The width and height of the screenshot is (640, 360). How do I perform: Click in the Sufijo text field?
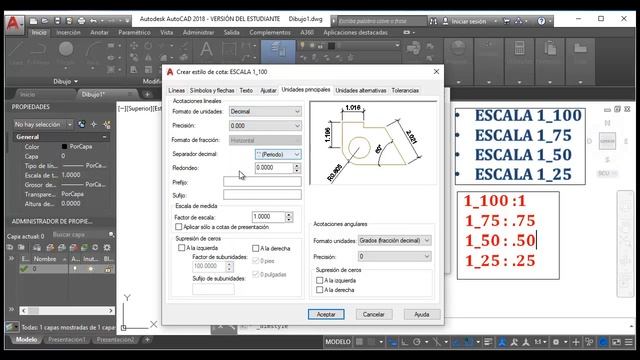(x=262, y=195)
